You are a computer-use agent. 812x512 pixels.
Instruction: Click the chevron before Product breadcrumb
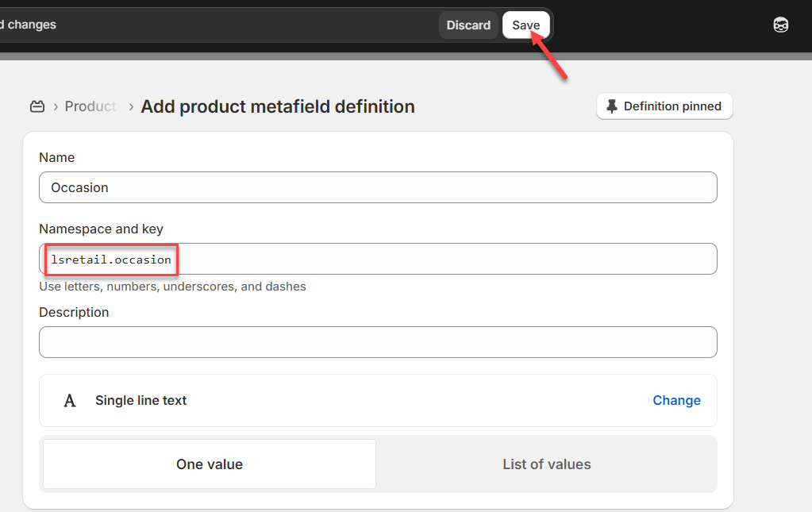pos(56,106)
